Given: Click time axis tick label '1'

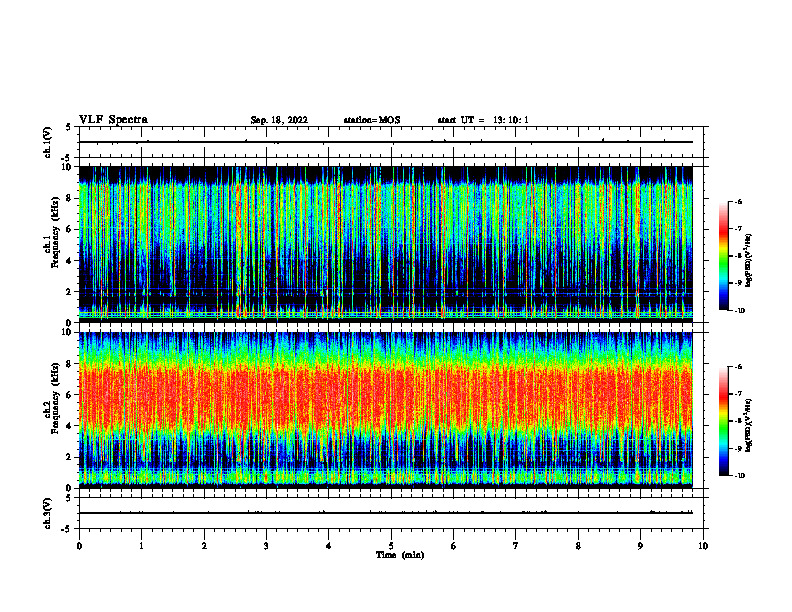Looking at the screenshot, I should [141, 546].
